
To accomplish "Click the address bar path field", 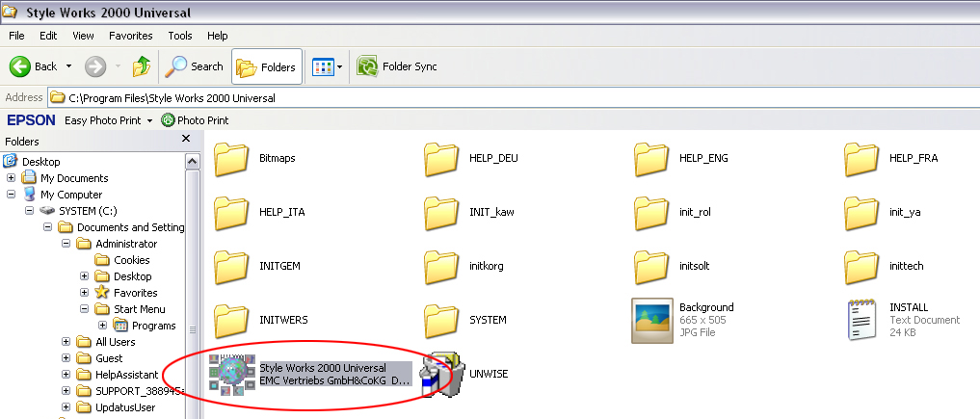I will [x=513, y=98].
